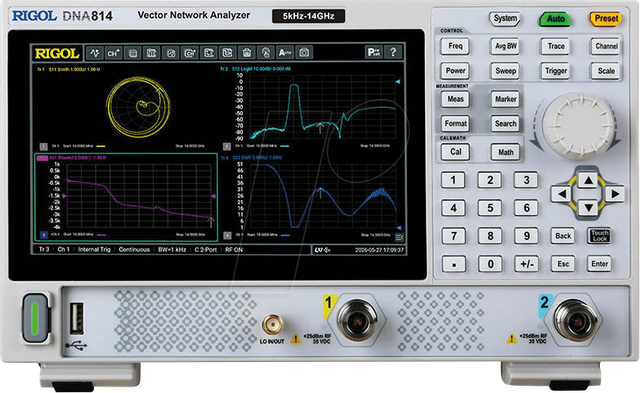Push the Trace key
Screen dimensions: 640x393
(x=556, y=46)
